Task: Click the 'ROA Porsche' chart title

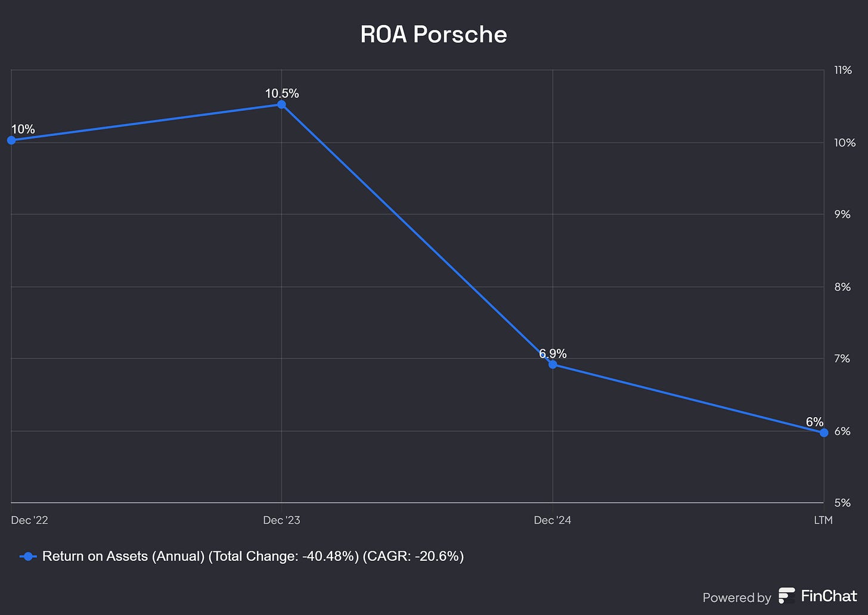Action: (434, 35)
